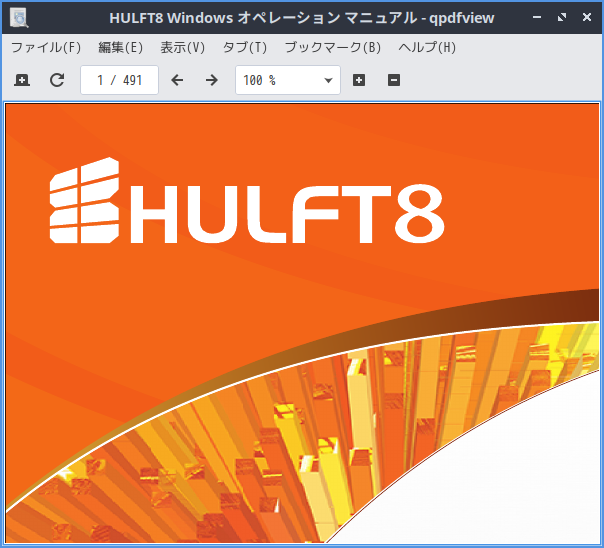Go to previous page with left arrow
This screenshot has width=604, height=548.
(177, 80)
